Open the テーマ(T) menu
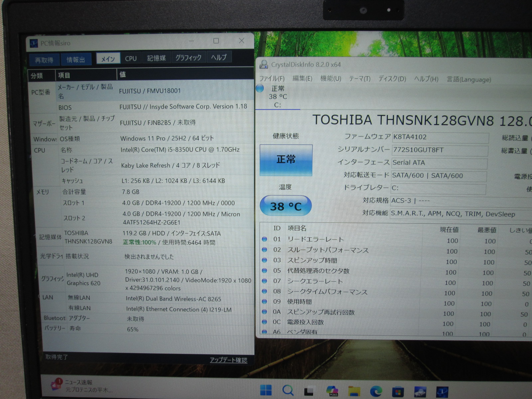532x399 pixels. [359, 79]
